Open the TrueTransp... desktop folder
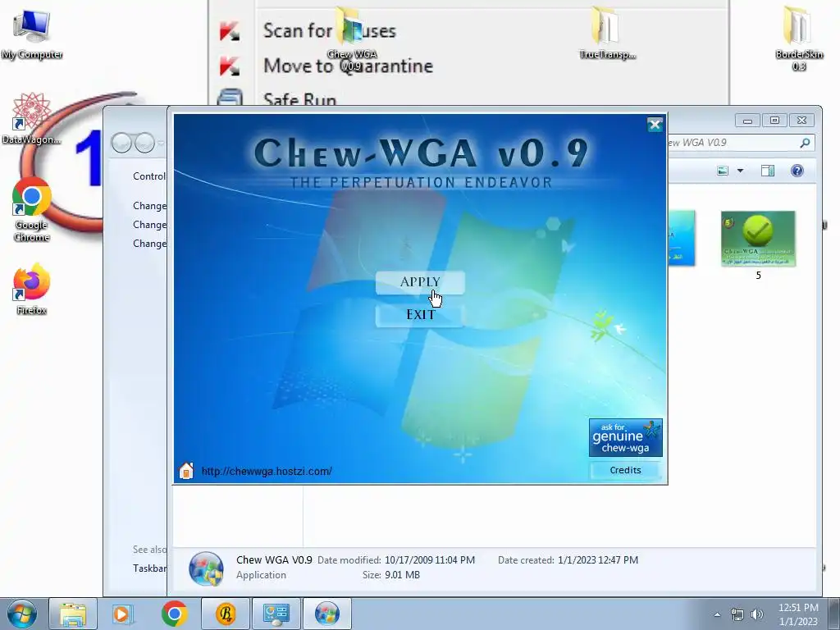The height and width of the screenshot is (630, 840). pos(607,33)
